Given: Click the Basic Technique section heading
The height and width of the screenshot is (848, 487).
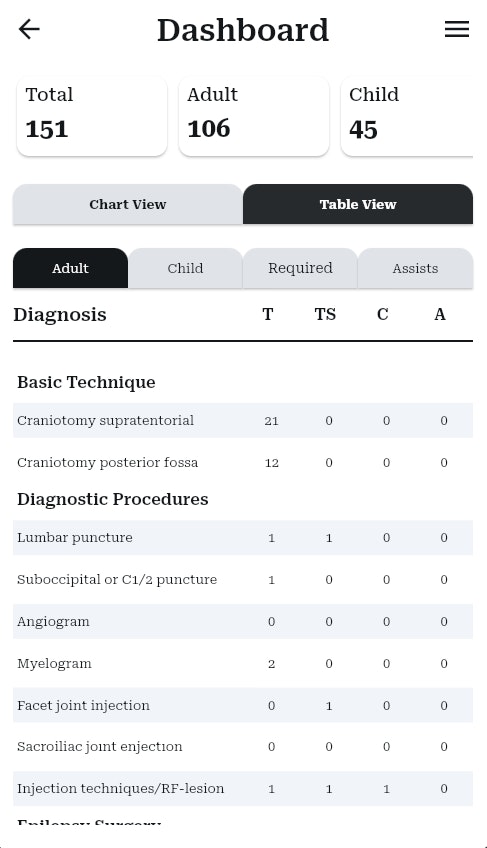Looking at the screenshot, I should [x=87, y=382].
